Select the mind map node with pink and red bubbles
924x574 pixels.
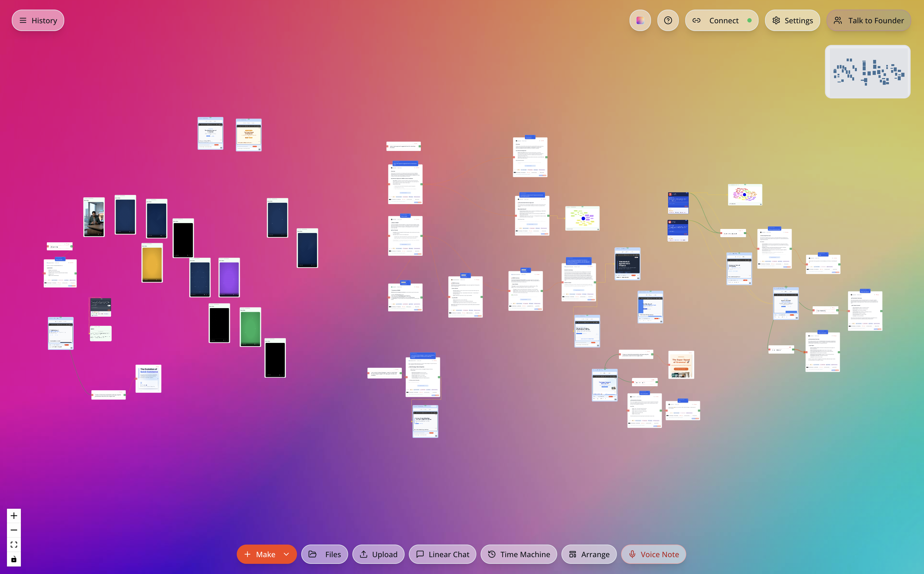tap(745, 195)
